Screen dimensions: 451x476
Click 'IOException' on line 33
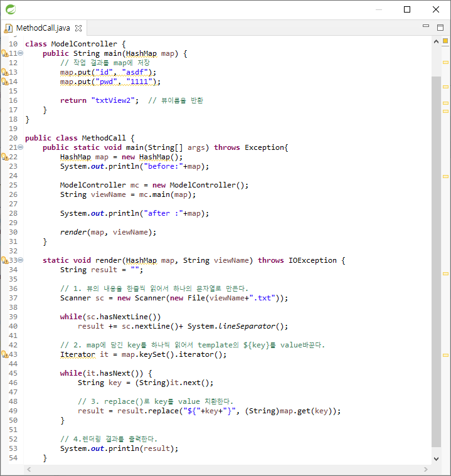point(312,260)
